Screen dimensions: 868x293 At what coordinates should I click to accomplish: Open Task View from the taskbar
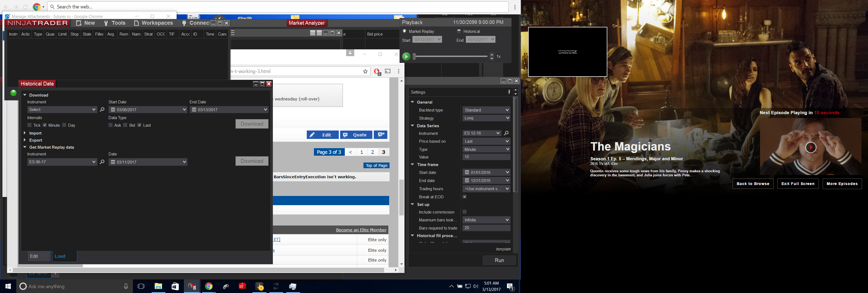tap(141, 286)
